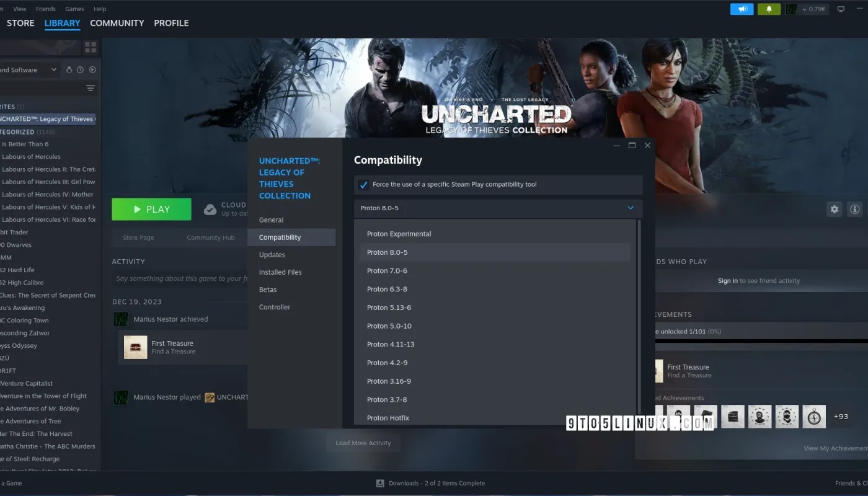868x496 pixels.
Task: Open the Betas properties tab
Action: [x=291, y=290]
